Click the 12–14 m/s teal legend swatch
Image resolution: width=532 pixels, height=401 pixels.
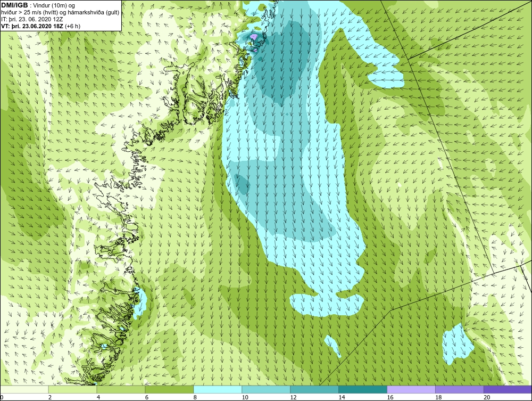[314, 389]
